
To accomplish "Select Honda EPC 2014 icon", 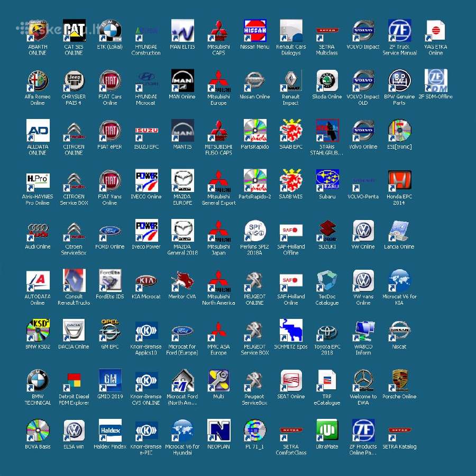I will [x=399, y=180].
